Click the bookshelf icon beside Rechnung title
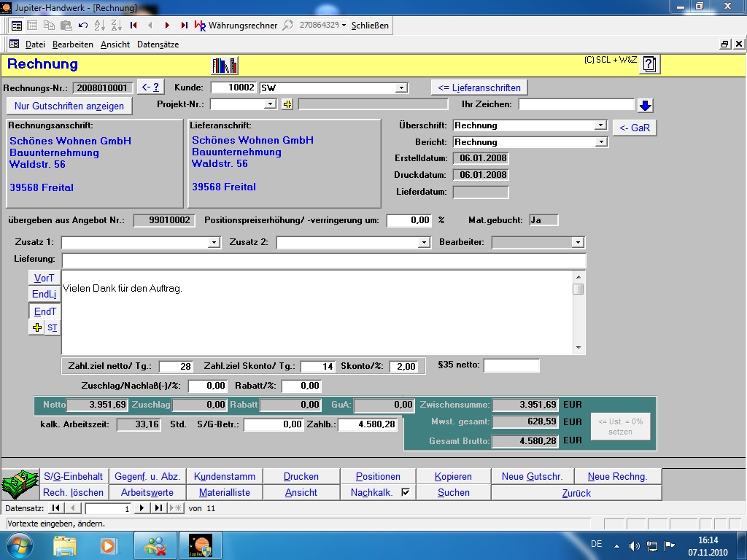Image resolution: width=747 pixels, height=560 pixels. [x=225, y=65]
